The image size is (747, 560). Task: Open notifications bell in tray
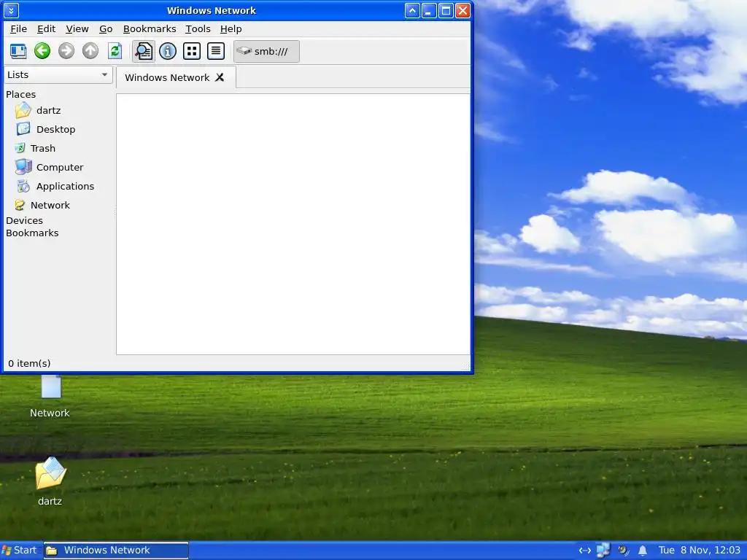click(x=643, y=551)
